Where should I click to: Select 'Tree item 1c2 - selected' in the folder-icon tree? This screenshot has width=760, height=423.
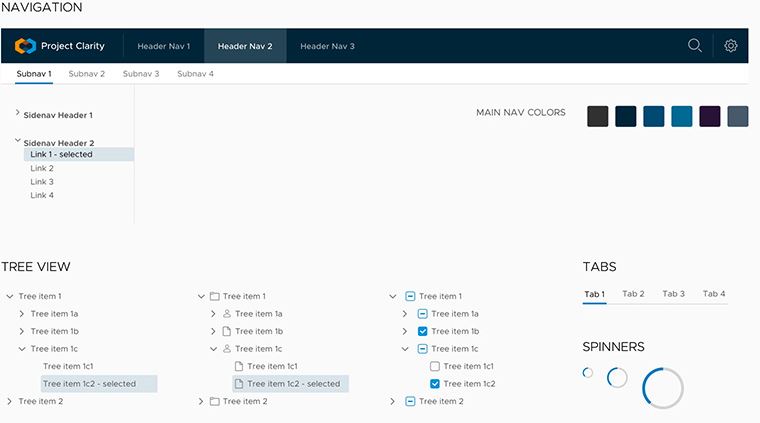[290, 383]
